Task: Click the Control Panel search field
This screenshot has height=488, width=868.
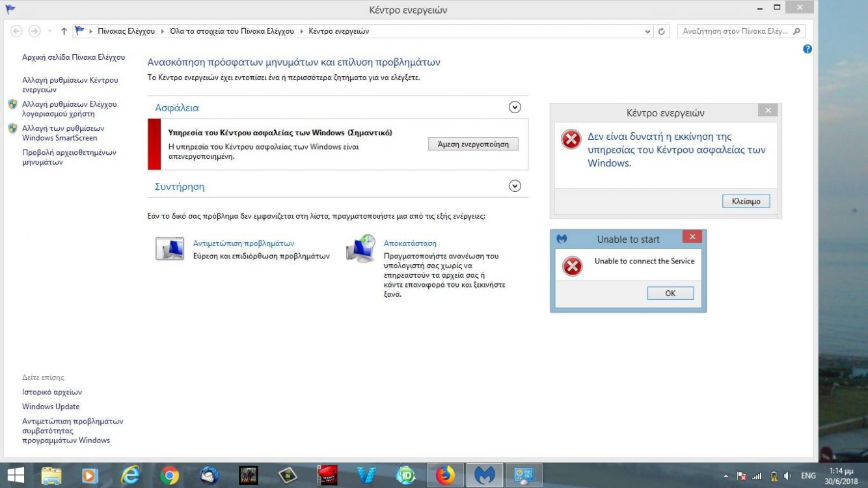Action: [735, 31]
